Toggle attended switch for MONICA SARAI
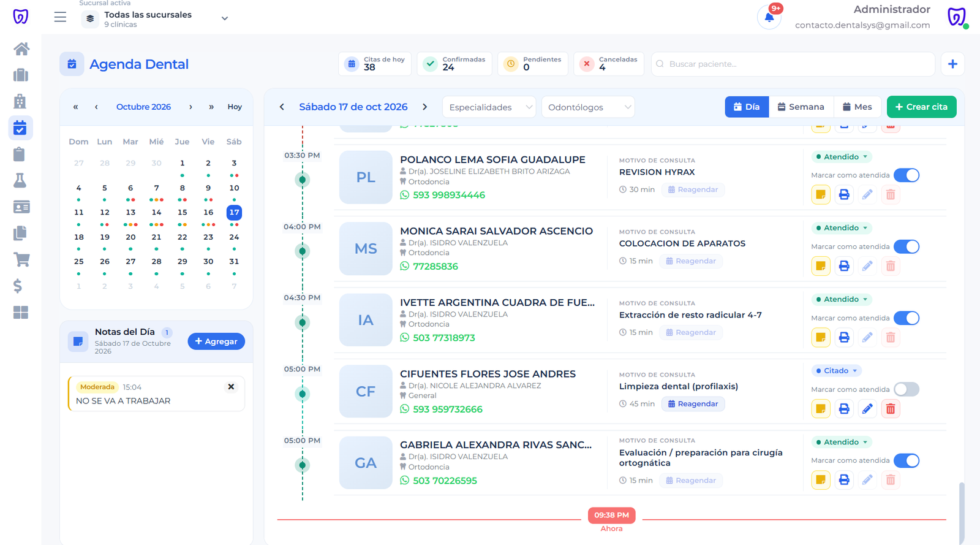Viewport: 980px width, 545px height. (x=907, y=246)
